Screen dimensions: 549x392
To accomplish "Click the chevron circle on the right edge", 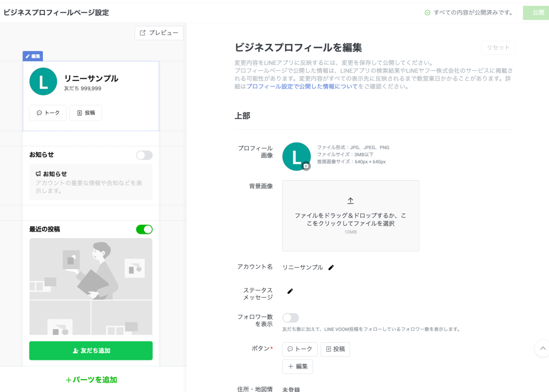I will click(x=542, y=348).
